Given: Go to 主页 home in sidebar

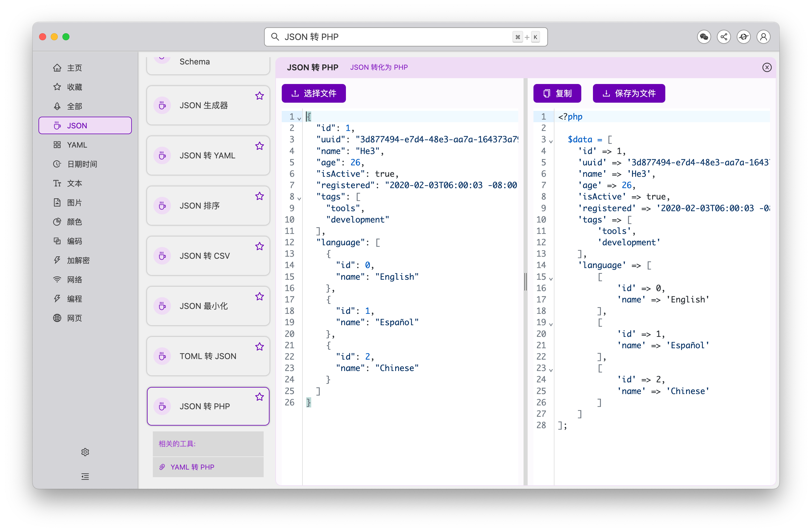Looking at the screenshot, I should (85, 68).
